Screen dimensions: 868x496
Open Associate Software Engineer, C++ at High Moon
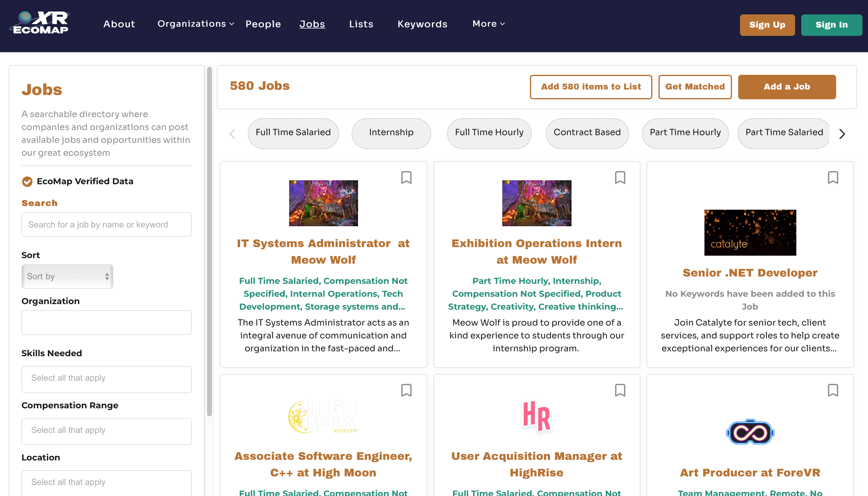[323, 464]
